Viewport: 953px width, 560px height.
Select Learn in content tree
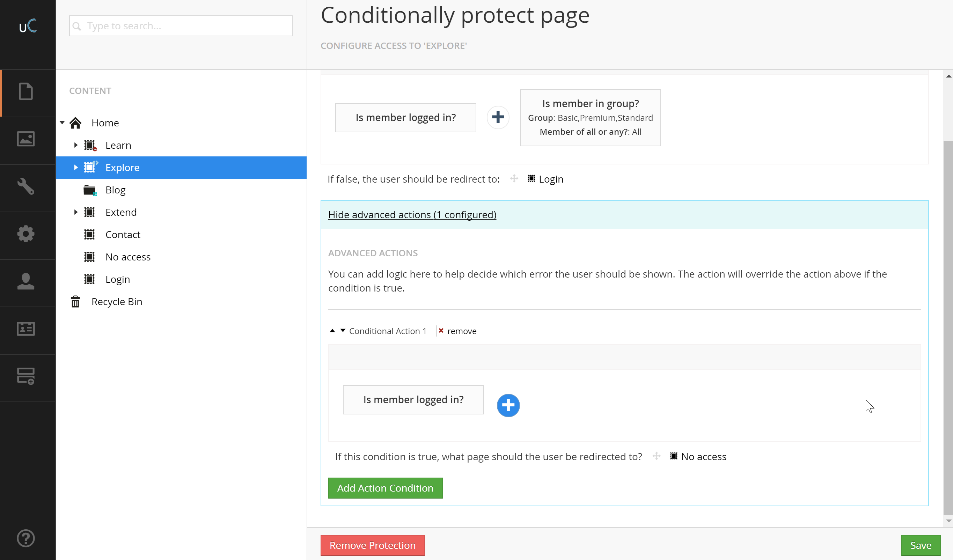click(118, 145)
